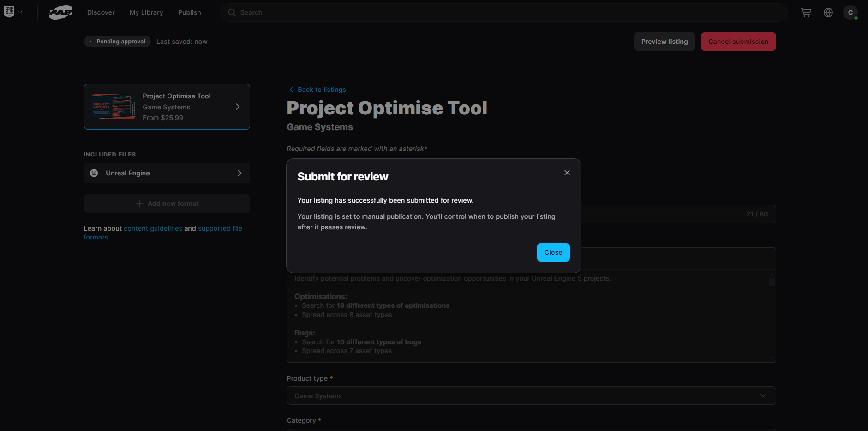This screenshot has width=868, height=431.
Task: Open the shopping cart
Action: (x=806, y=12)
